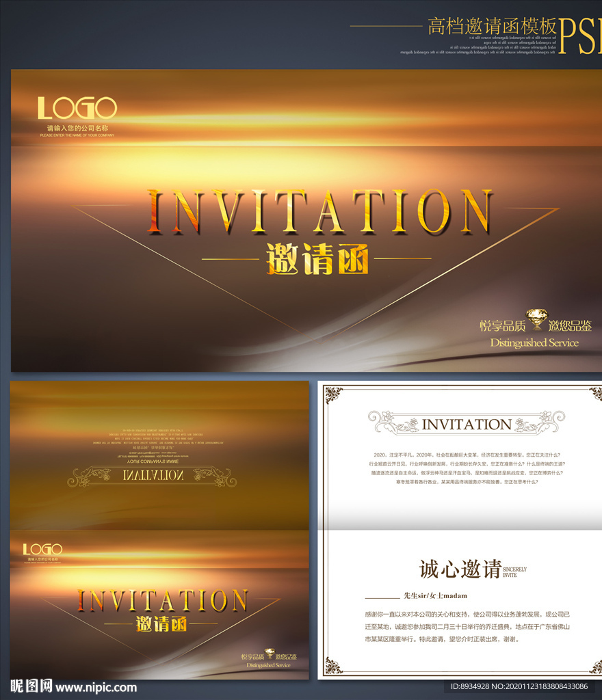
Task: Click the 诚心邀请 heading
Action: (x=460, y=569)
